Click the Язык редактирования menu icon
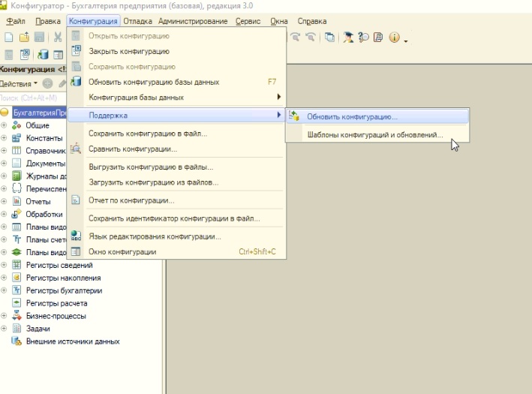The width and height of the screenshot is (532, 394). point(76,236)
